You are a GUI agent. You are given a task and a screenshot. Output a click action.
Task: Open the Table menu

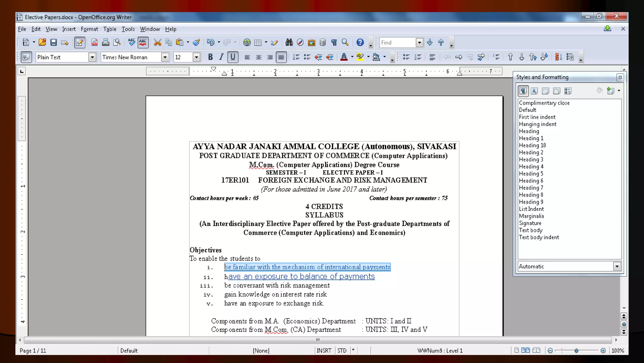(x=110, y=29)
